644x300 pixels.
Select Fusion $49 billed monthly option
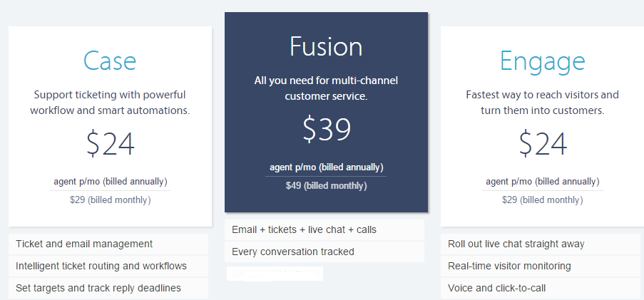click(x=326, y=186)
